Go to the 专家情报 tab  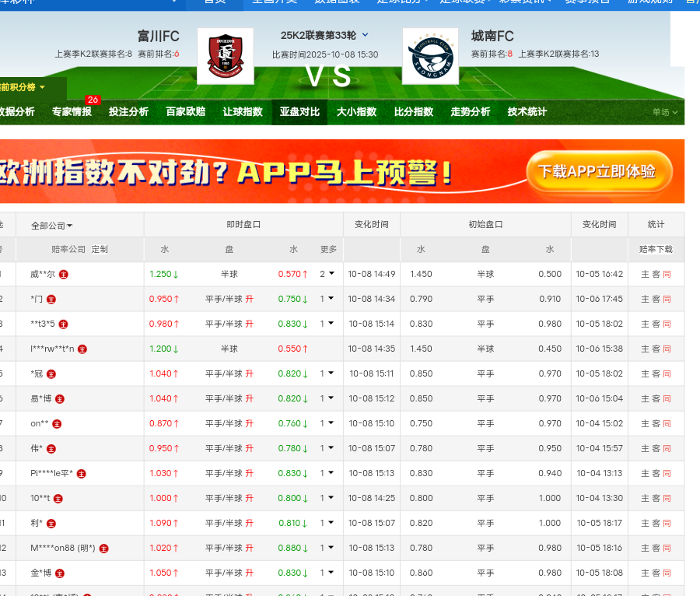72,112
